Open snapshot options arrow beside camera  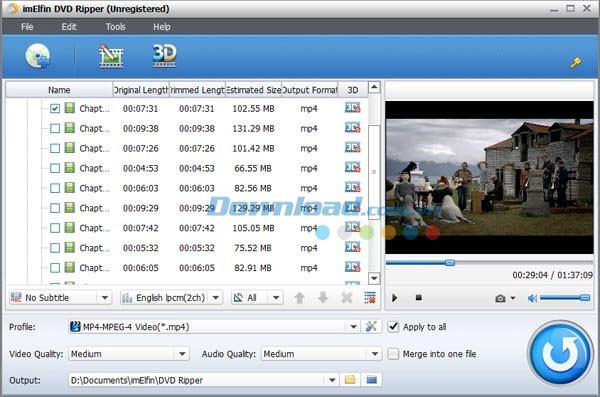click(513, 298)
